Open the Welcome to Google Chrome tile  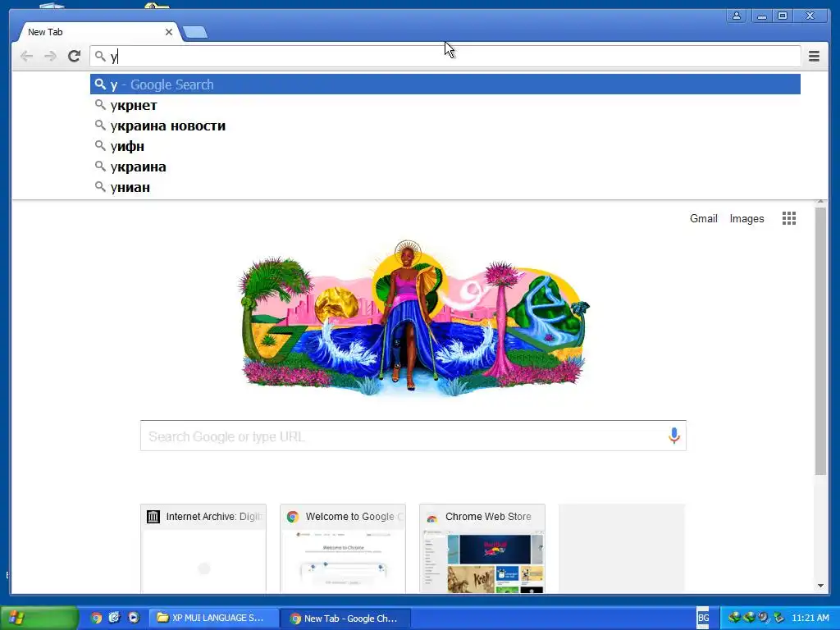[343, 549]
